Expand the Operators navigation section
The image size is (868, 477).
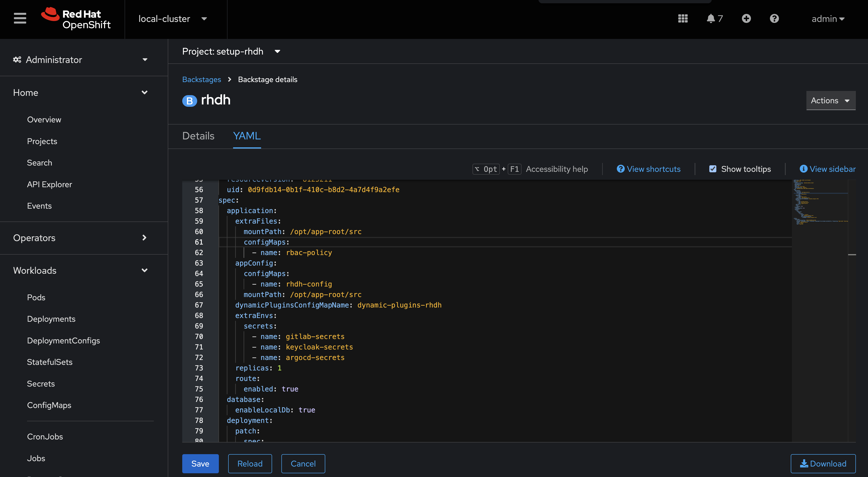[80, 238]
